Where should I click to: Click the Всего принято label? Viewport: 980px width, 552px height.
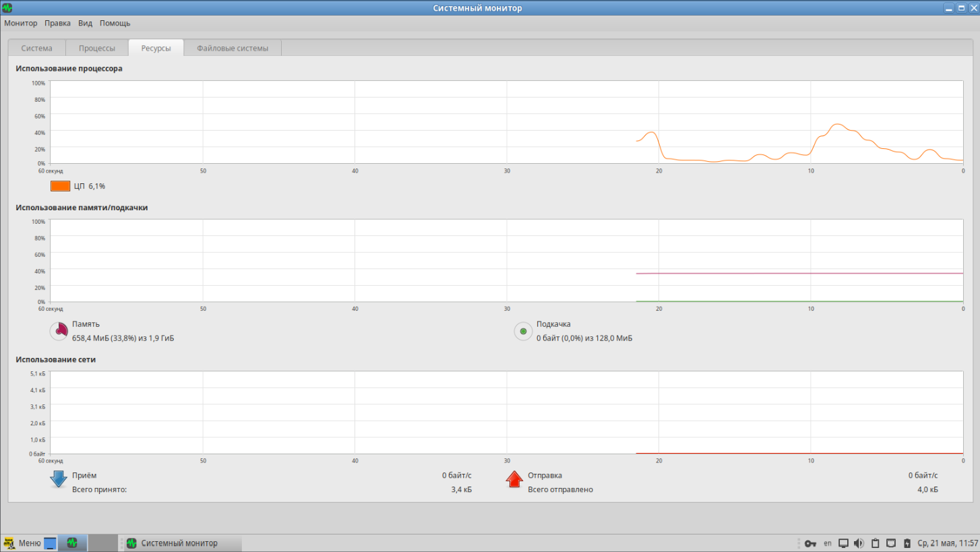100,489
